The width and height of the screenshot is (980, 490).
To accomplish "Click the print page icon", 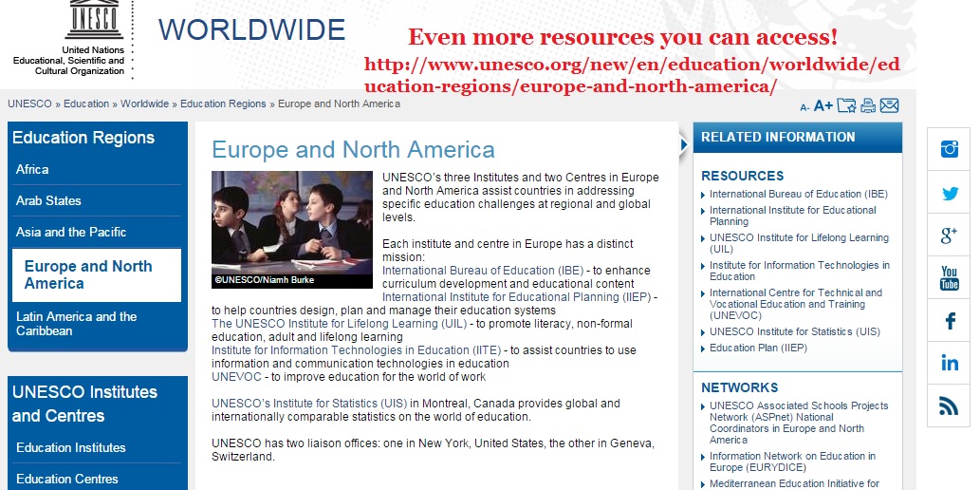I will (867, 105).
